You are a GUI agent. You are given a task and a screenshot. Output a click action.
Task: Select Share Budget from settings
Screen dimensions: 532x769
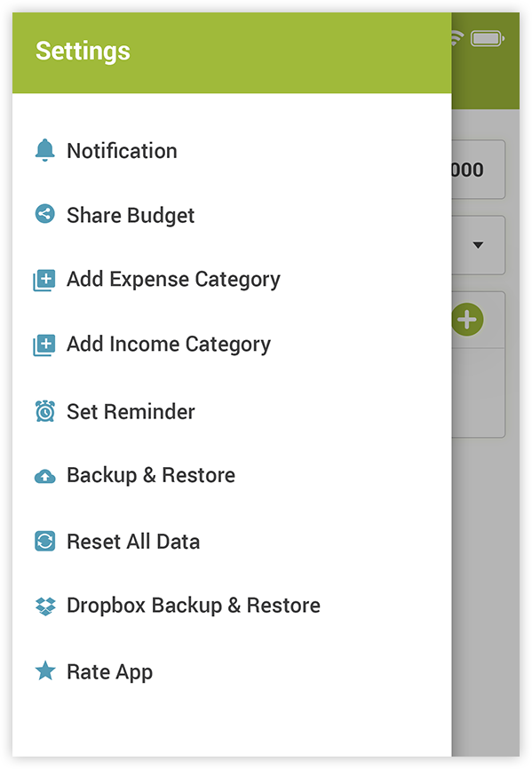click(x=232, y=215)
